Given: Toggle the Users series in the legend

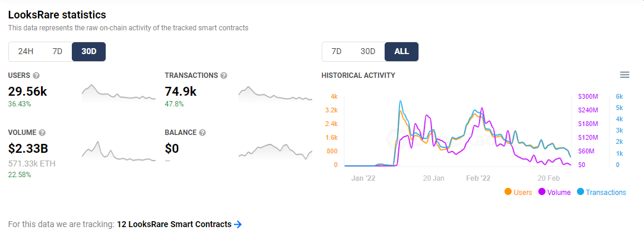Looking at the screenshot, I should coord(523,193).
